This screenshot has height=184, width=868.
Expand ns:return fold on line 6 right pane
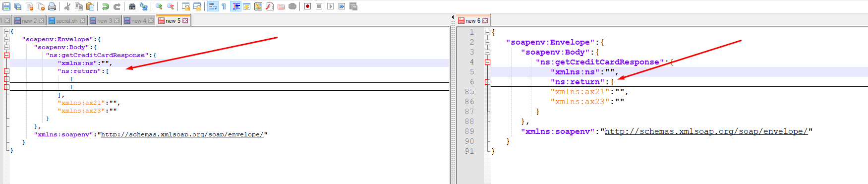487,82
